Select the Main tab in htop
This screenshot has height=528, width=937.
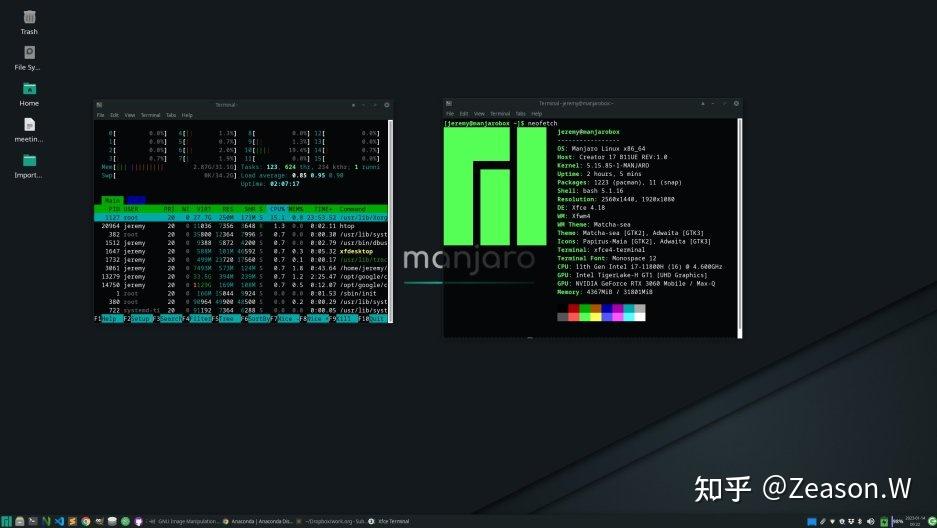pyautogui.click(x=112, y=200)
